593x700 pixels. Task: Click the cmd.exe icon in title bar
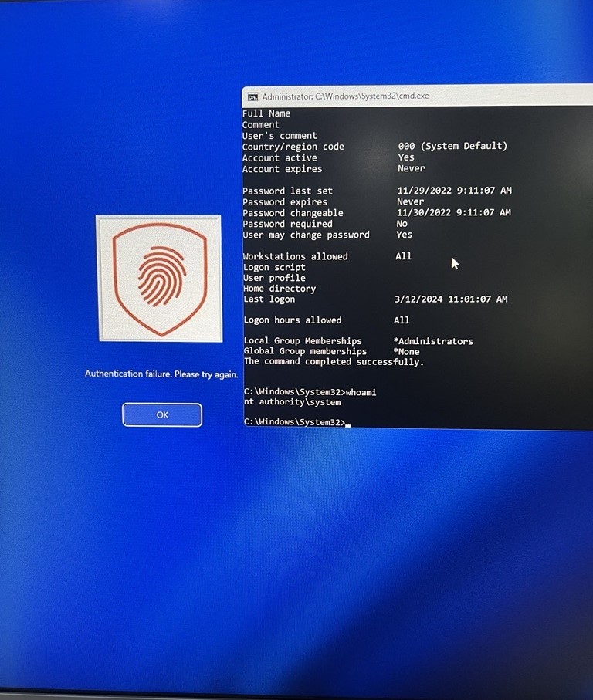(x=252, y=96)
